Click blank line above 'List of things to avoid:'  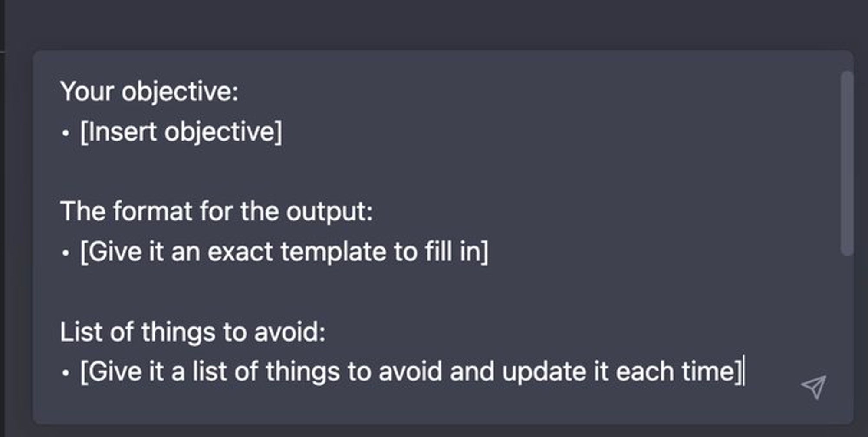pos(434,292)
